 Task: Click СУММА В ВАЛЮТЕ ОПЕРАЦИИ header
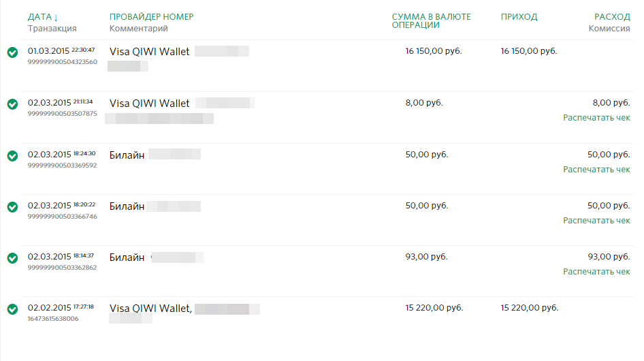coord(431,21)
